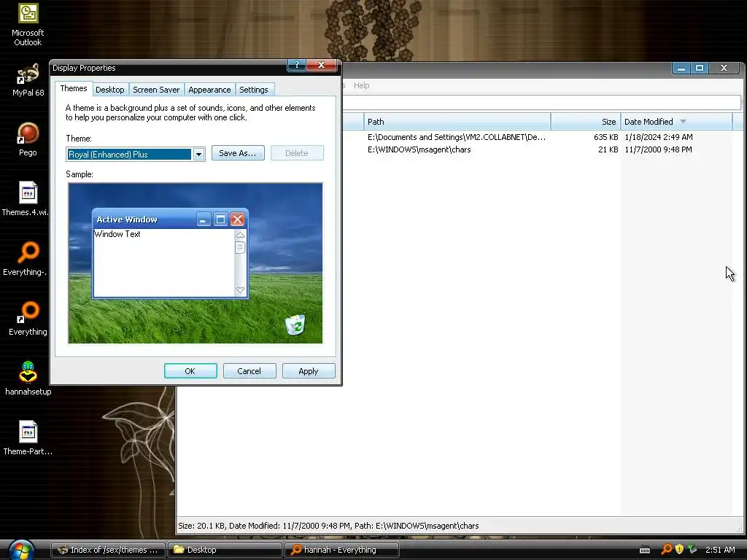Click the 11/7/2000 9:48 PM date cell
This screenshot has width=747, height=560.
pyautogui.click(x=658, y=149)
